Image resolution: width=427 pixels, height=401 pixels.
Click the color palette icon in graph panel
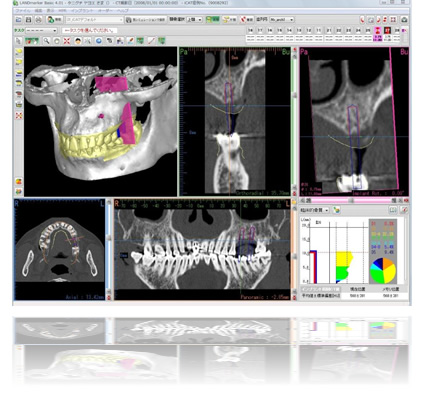tap(337, 210)
